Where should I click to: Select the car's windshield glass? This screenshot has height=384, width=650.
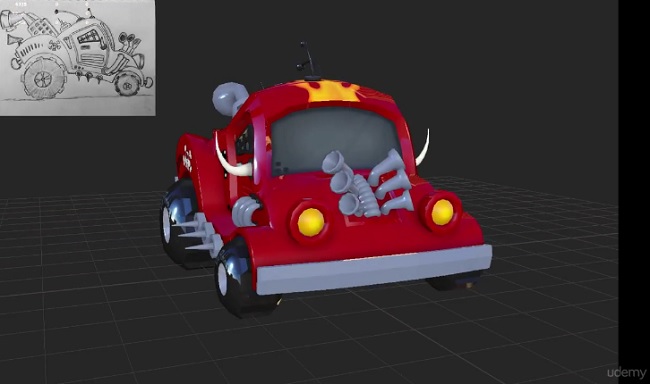pos(334,140)
